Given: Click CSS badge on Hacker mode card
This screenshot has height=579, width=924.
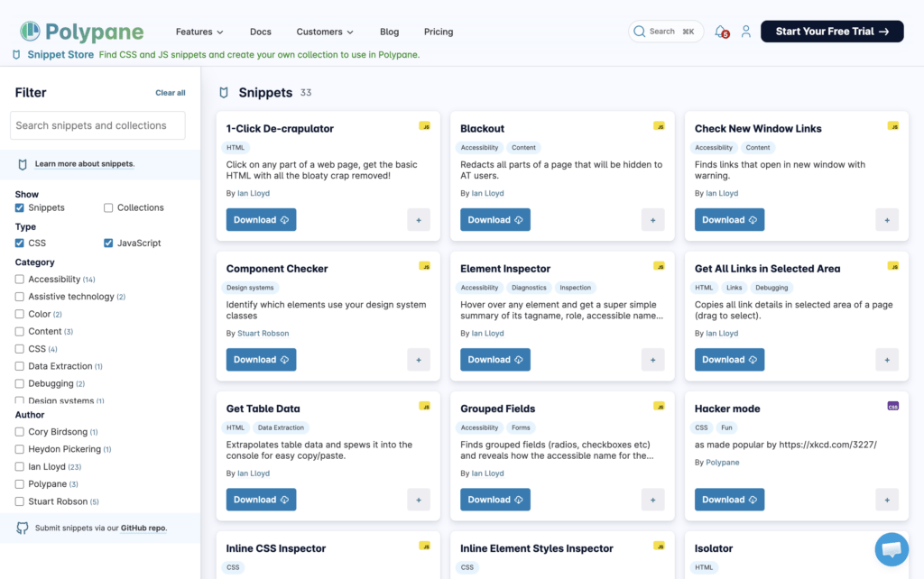Looking at the screenshot, I should pyautogui.click(x=892, y=406).
